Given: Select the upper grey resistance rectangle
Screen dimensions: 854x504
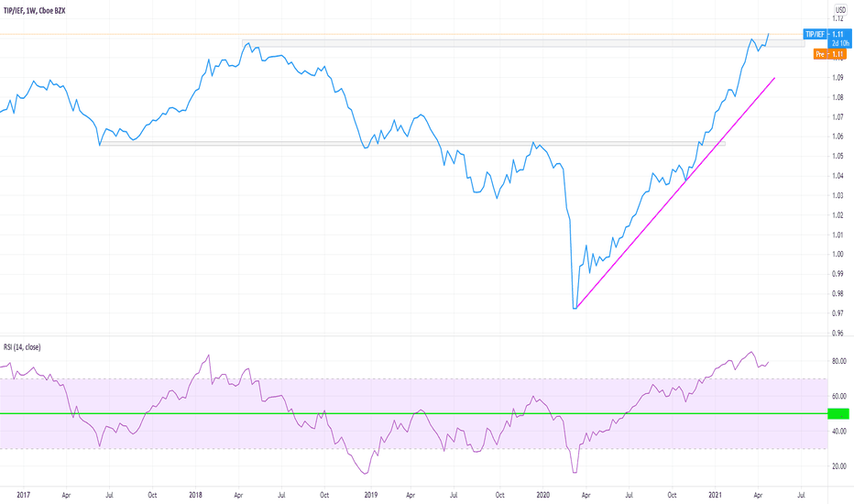Looking at the screenshot, I should (x=523, y=43).
